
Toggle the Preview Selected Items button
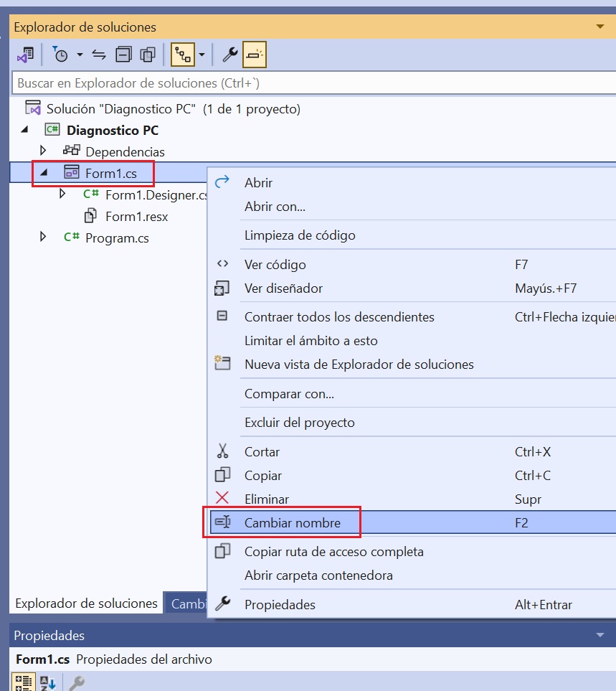[x=255, y=55]
